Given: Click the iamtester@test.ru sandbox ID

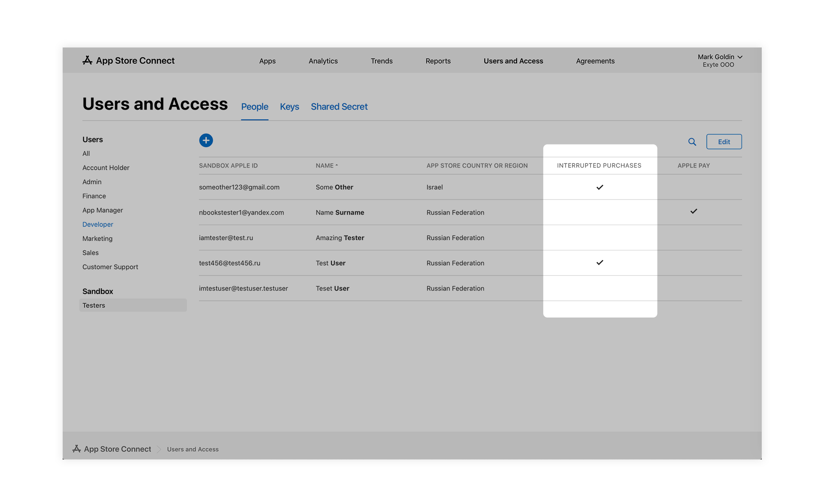Looking at the screenshot, I should (226, 238).
